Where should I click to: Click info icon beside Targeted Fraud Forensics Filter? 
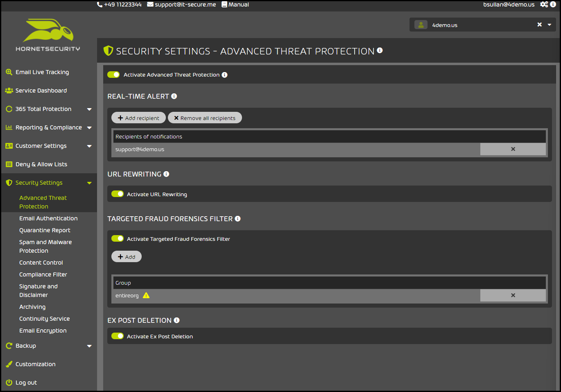(238, 219)
